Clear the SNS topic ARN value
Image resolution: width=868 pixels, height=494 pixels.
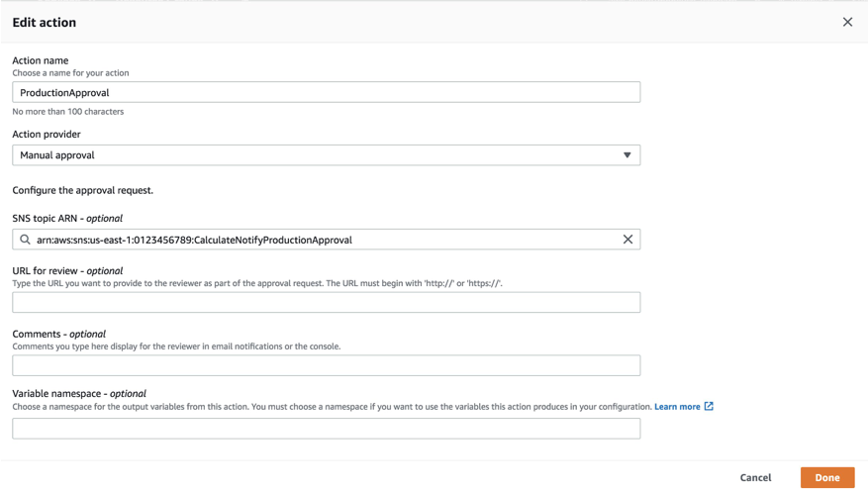pyautogui.click(x=627, y=240)
